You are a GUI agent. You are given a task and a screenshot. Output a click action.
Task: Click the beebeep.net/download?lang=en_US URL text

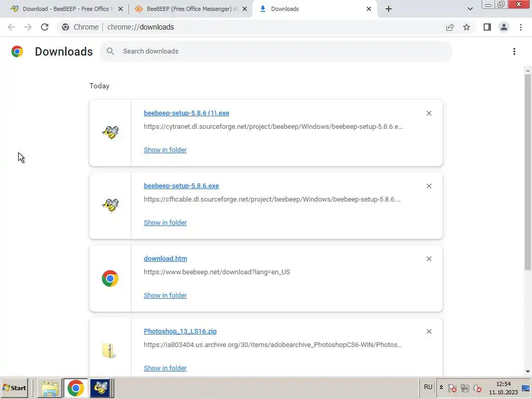point(217,272)
